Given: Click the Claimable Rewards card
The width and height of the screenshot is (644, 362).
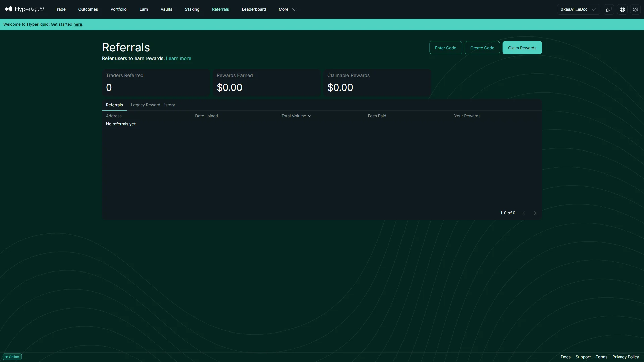Looking at the screenshot, I should pyautogui.click(x=377, y=83).
